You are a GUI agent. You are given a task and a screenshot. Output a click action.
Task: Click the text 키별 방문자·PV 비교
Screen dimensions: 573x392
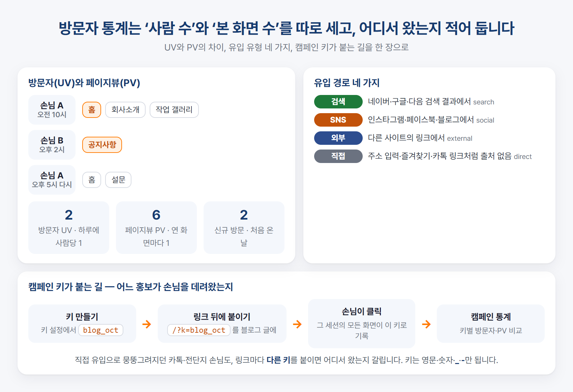(x=491, y=331)
